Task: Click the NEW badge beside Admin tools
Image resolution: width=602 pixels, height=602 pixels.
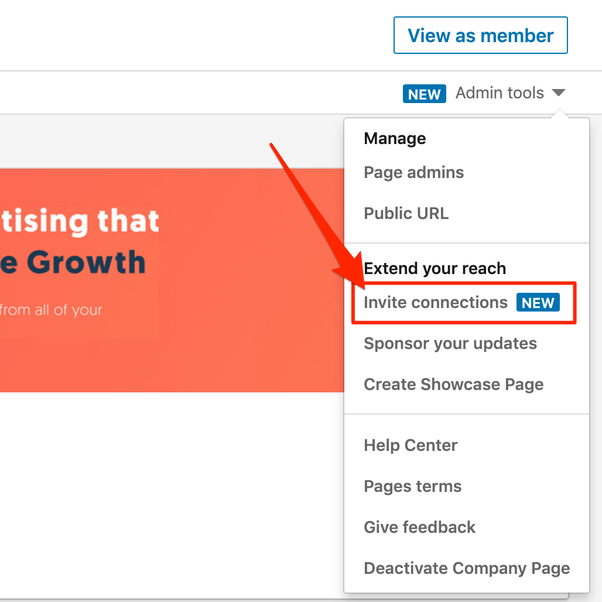Action: [x=424, y=94]
